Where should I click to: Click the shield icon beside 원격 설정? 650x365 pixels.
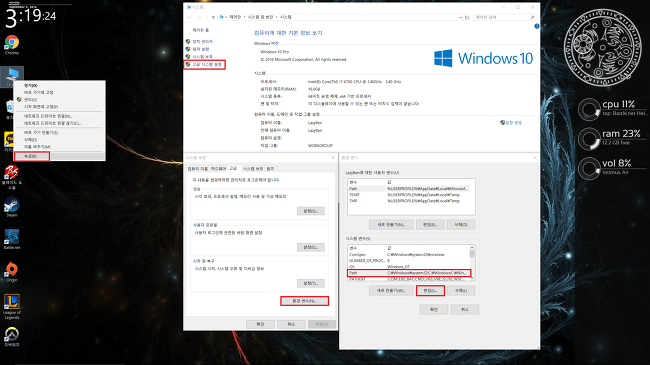(188, 49)
